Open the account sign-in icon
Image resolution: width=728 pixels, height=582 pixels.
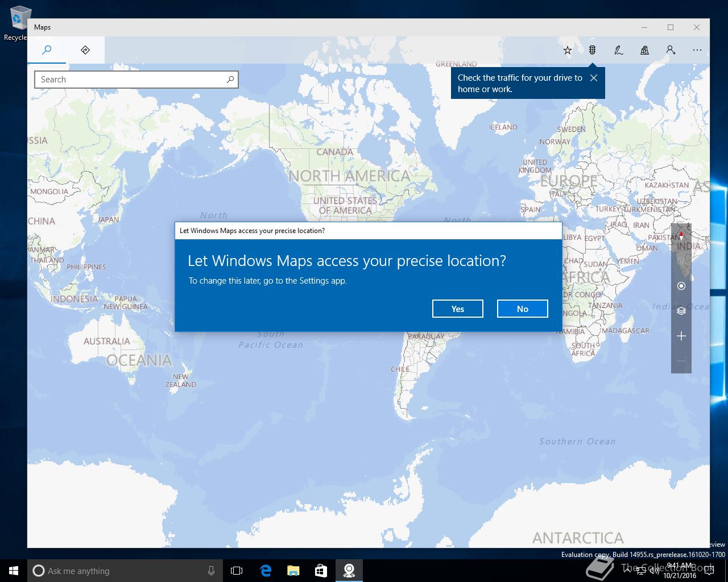671,50
